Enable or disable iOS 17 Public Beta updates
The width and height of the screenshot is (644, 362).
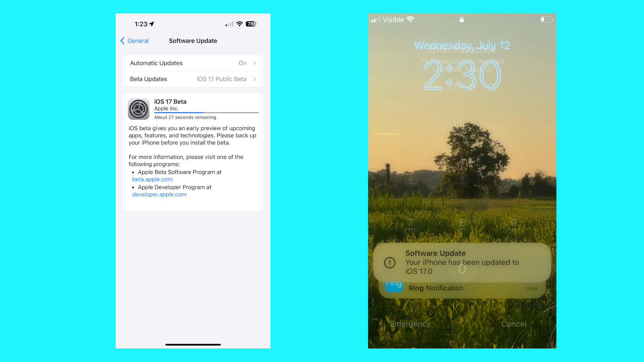tap(193, 79)
